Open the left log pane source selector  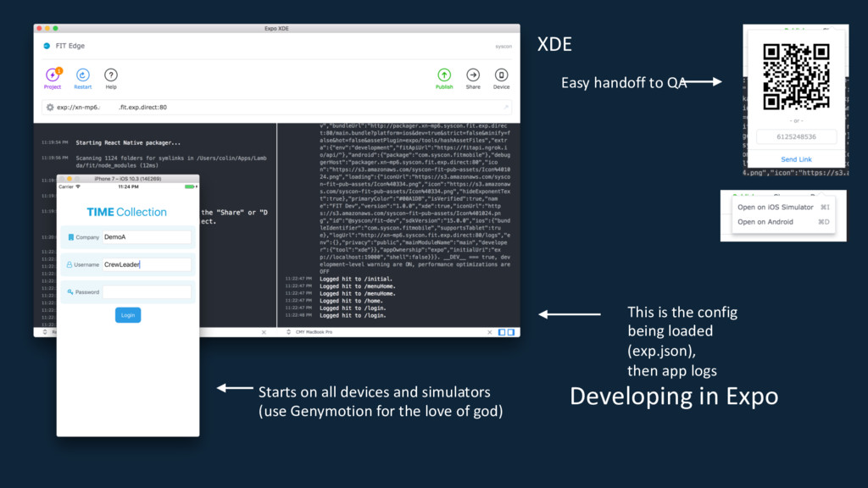pos(45,332)
